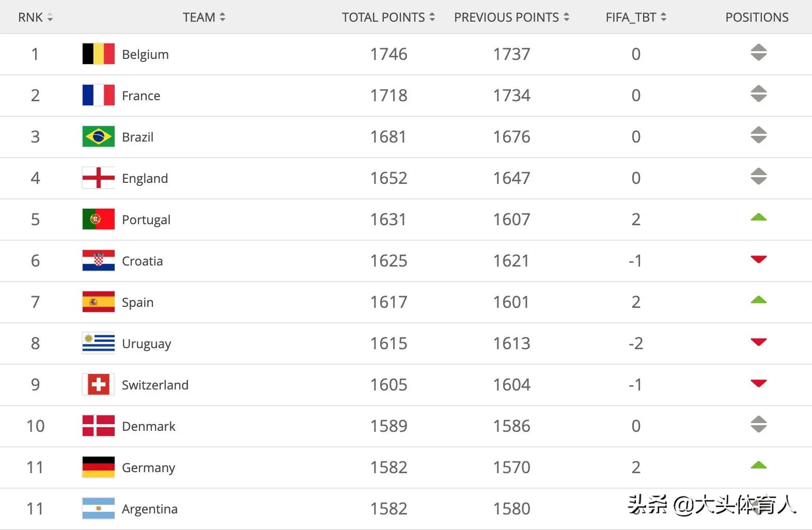Click Croatia's red down-arrow position indicator
The height and width of the screenshot is (530, 812).
(758, 259)
